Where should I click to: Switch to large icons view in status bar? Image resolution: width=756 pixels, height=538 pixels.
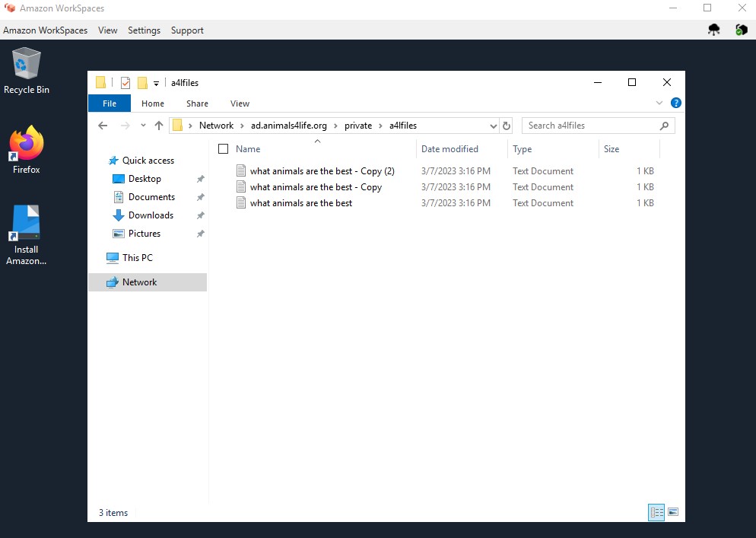(672, 512)
